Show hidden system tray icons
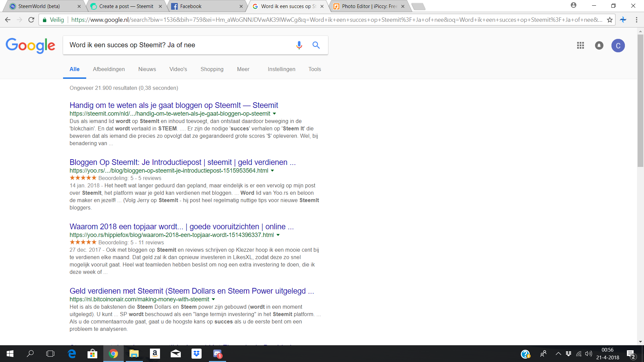Image resolution: width=644 pixels, height=362 pixels. point(558,354)
